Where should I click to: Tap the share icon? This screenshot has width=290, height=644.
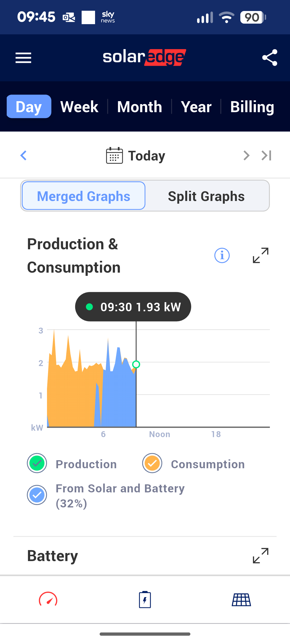coord(270,58)
